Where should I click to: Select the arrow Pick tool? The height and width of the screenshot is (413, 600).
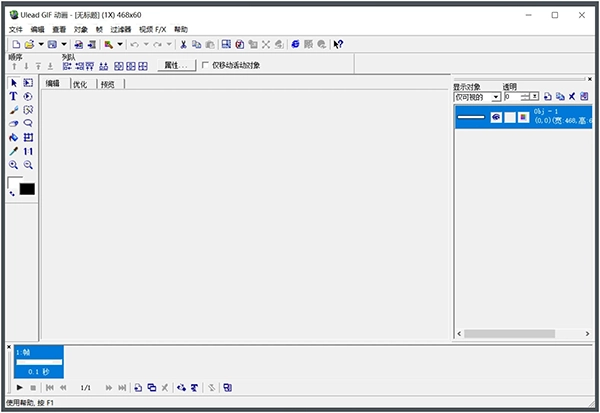14,83
